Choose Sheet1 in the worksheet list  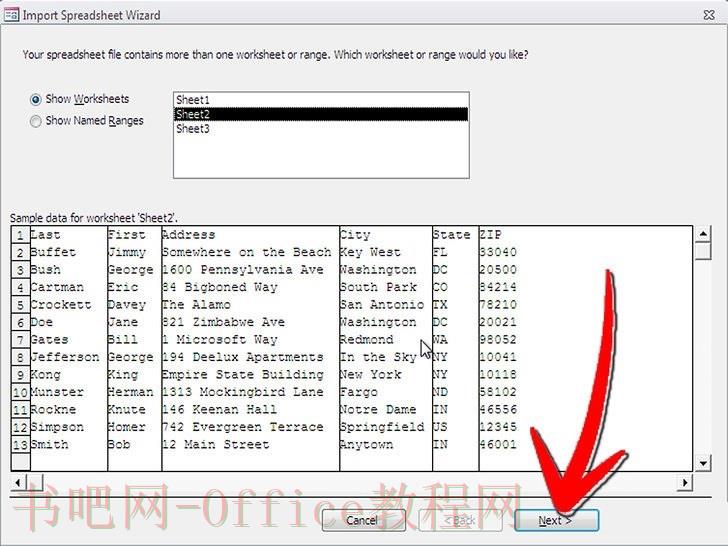click(321, 100)
